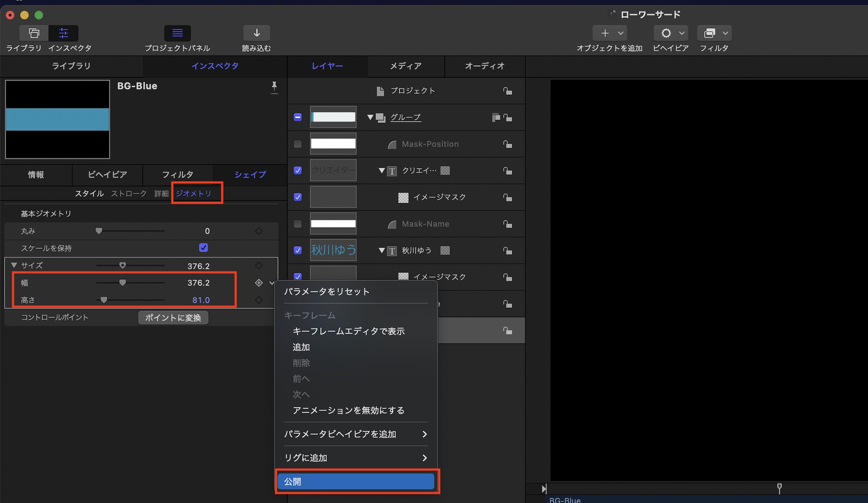This screenshot has height=503, width=868.
Task: Open the Project Panel icon
Action: point(178,33)
